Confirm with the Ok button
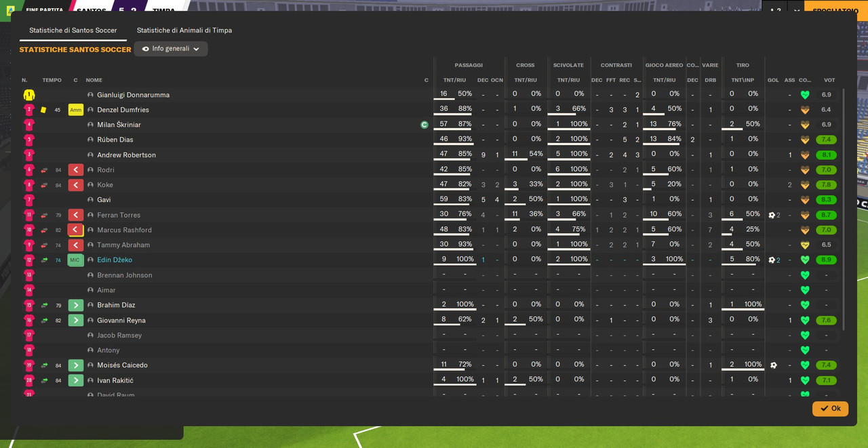This screenshot has height=448, width=868. point(830,409)
